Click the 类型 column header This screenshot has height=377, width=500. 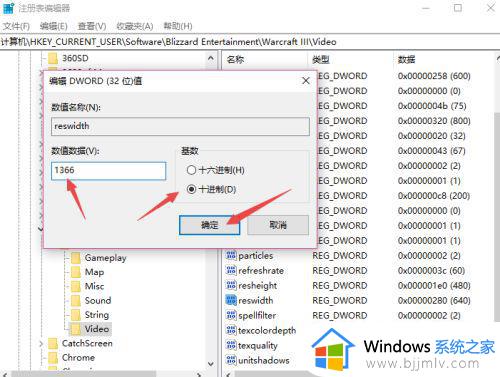321,59
